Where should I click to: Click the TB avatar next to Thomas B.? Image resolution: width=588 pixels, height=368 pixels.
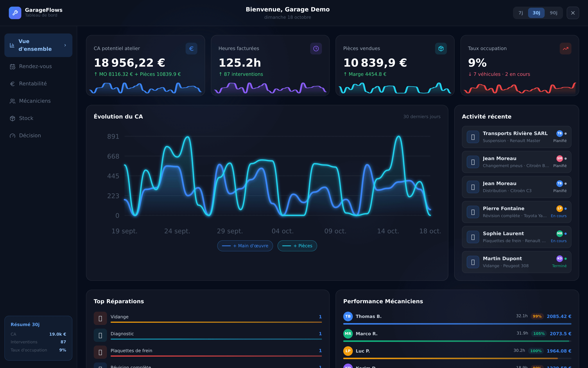pos(348,316)
